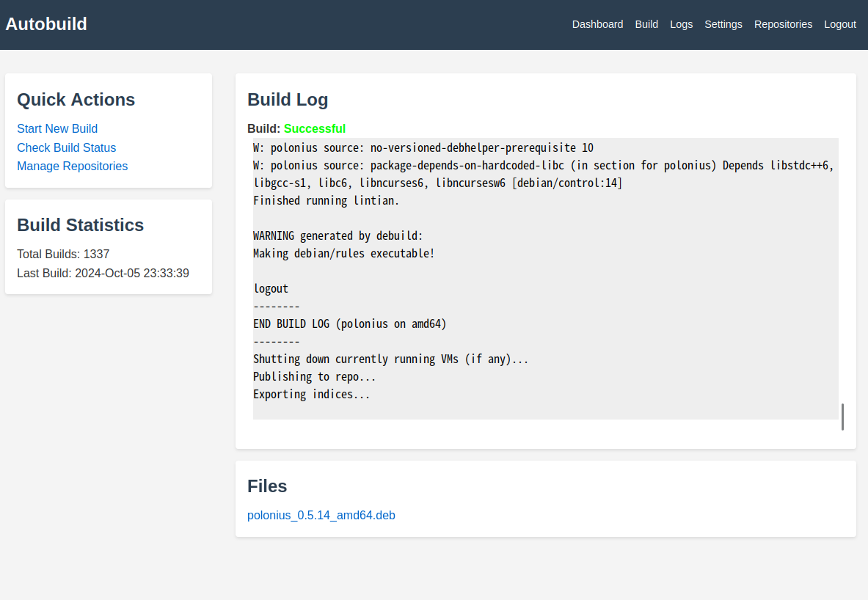Open the Logs menu item
The image size is (868, 600).
[x=681, y=24]
